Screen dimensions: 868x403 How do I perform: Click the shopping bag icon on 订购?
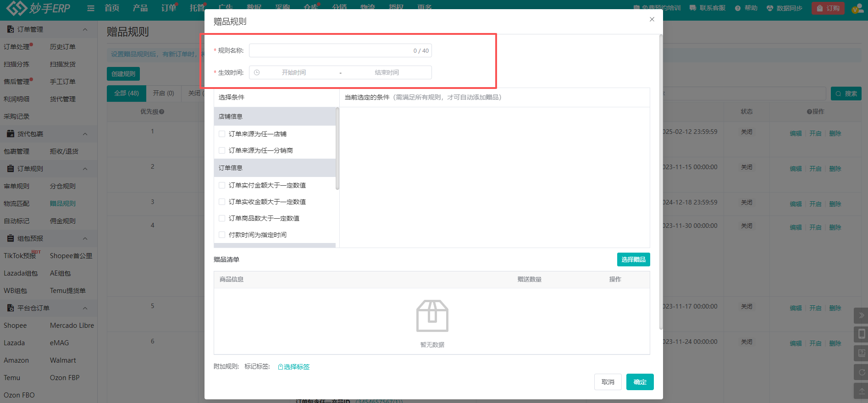820,8
